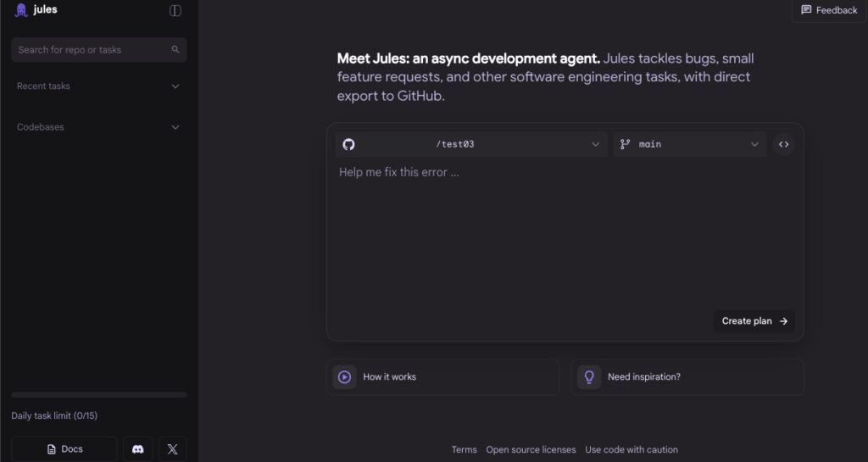Image resolution: width=868 pixels, height=462 pixels.
Task: Click the daily task limit progress bar
Action: (x=98, y=395)
